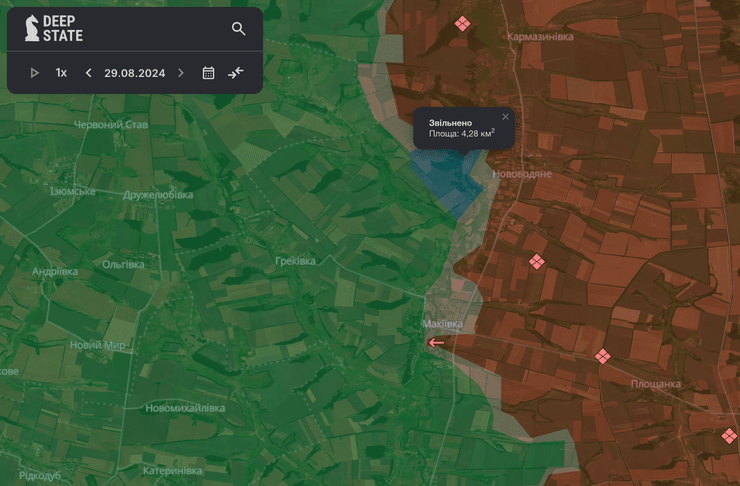Click the Ізюмське settlement label
Viewport: 740px width, 486px height.
point(73,192)
